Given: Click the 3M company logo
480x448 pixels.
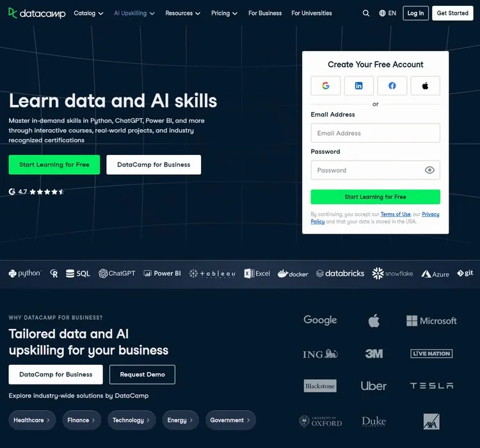Looking at the screenshot, I should tap(374, 354).
